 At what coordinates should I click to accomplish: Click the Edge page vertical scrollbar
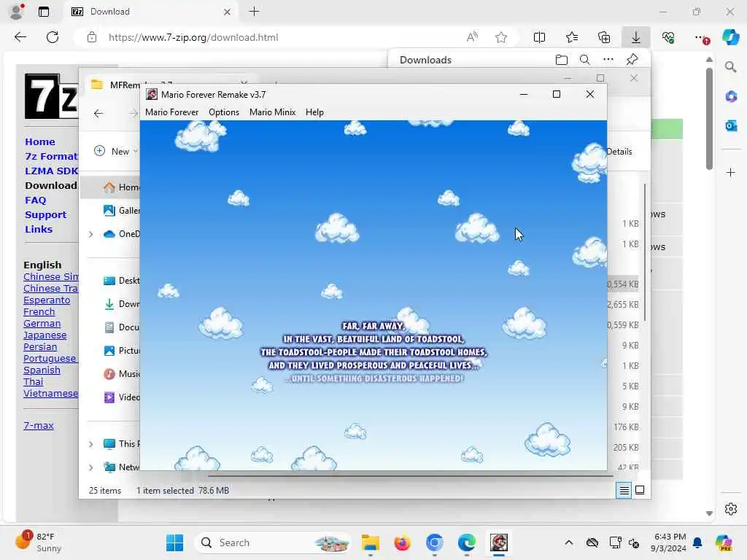pos(709,119)
